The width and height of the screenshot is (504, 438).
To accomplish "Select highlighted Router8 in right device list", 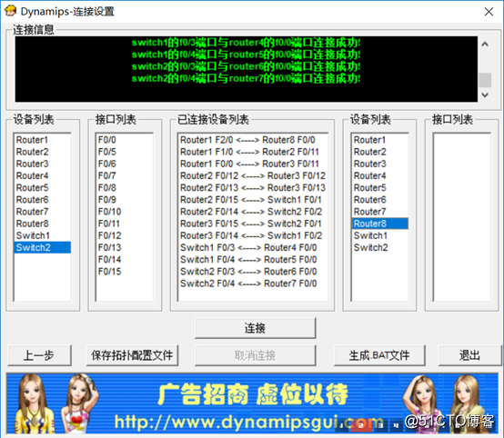I will coord(380,224).
